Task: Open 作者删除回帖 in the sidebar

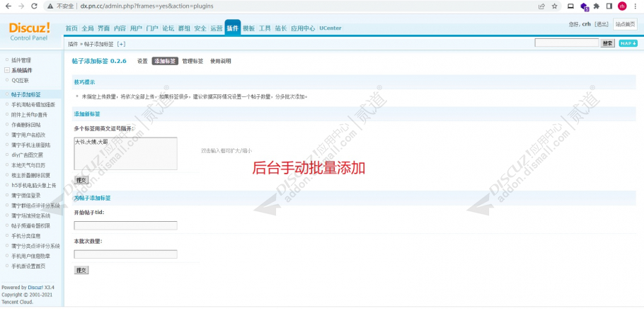Action: tap(26, 125)
